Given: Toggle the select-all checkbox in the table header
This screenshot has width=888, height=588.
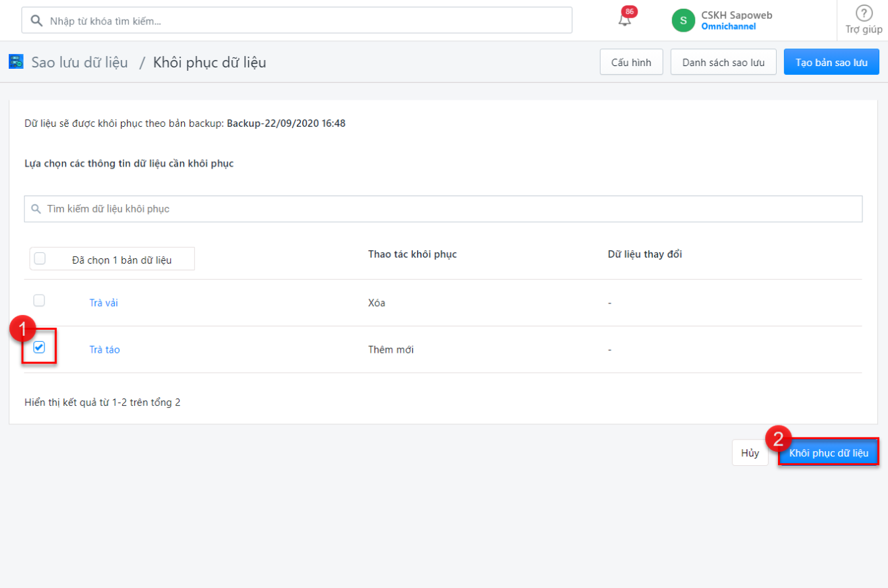Looking at the screenshot, I should click(40, 258).
